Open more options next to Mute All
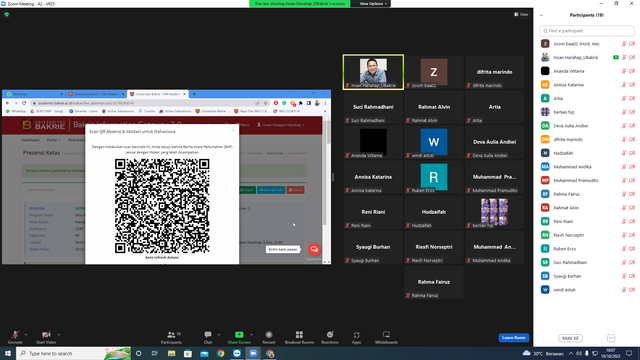Viewport: 640px width, 360px height. tap(611, 338)
